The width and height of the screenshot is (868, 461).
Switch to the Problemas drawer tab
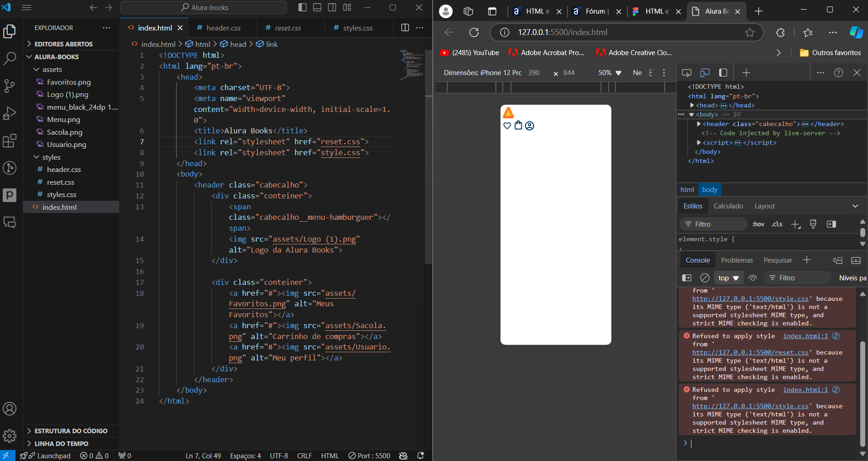pos(737,260)
